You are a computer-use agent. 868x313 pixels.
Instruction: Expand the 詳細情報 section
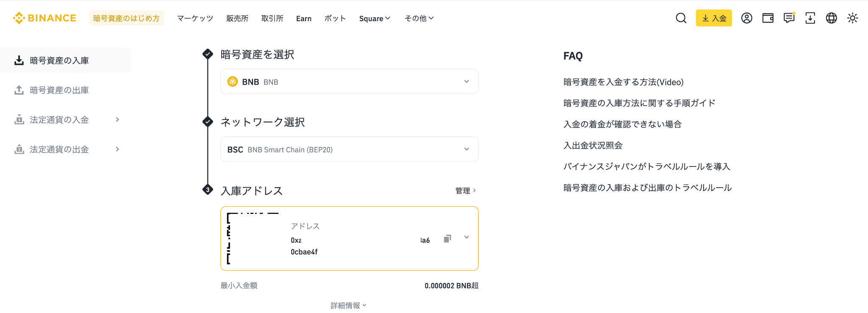pyautogui.click(x=348, y=305)
